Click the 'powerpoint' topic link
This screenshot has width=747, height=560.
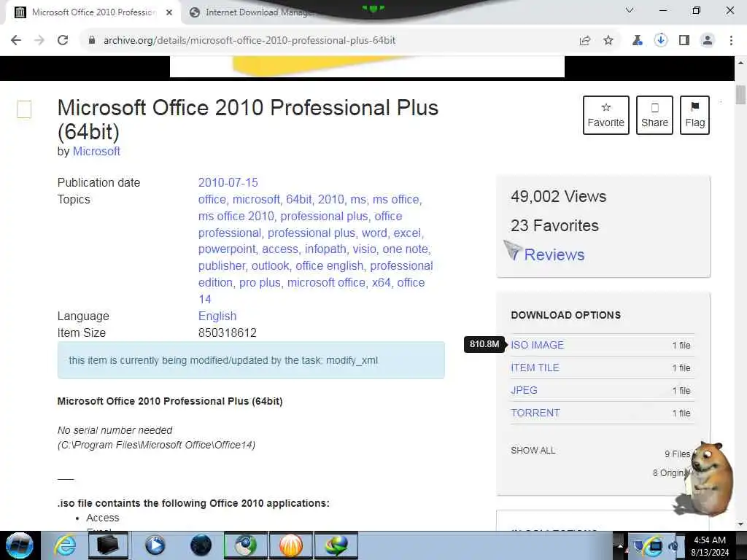point(227,249)
